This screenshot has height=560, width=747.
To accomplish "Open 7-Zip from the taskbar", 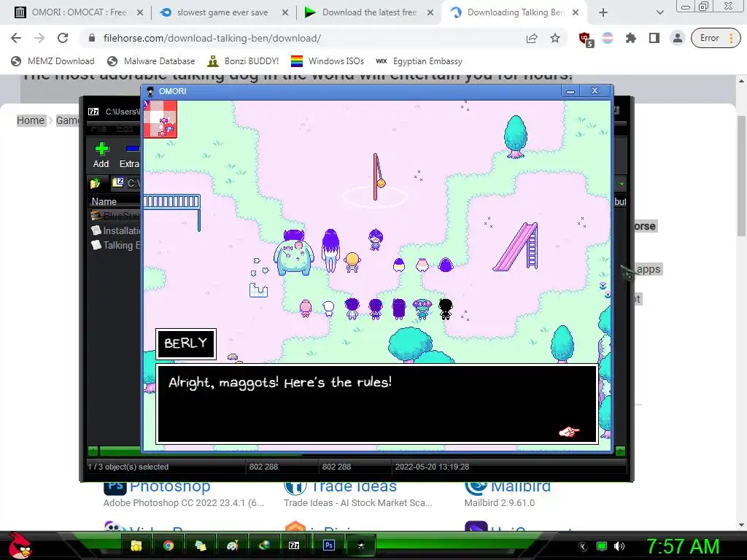I will (x=294, y=545).
